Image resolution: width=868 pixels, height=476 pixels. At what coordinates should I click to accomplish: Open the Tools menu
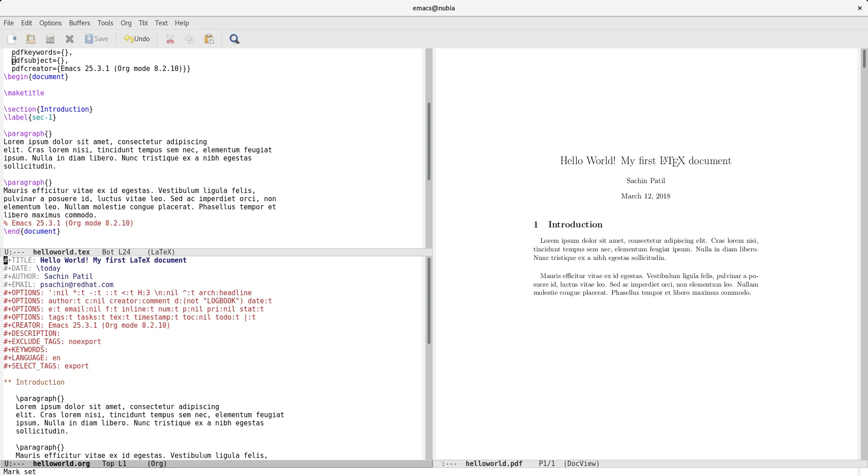click(x=105, y=23)
